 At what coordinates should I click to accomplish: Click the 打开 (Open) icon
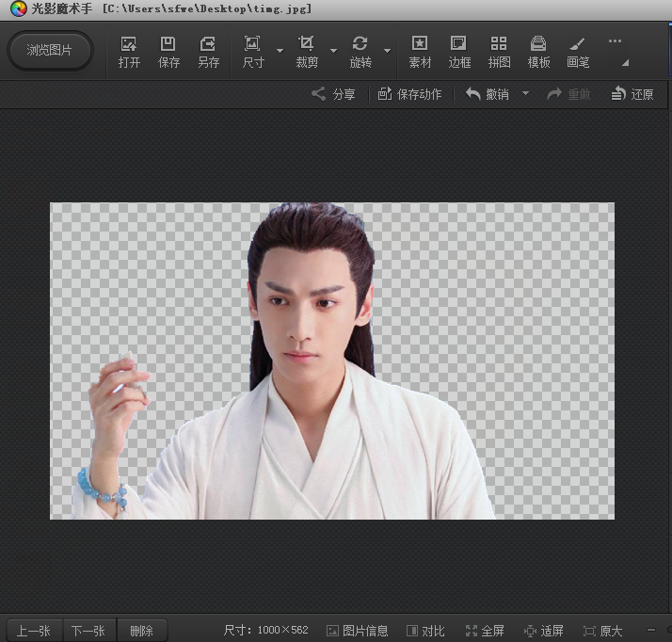[129, 51]
